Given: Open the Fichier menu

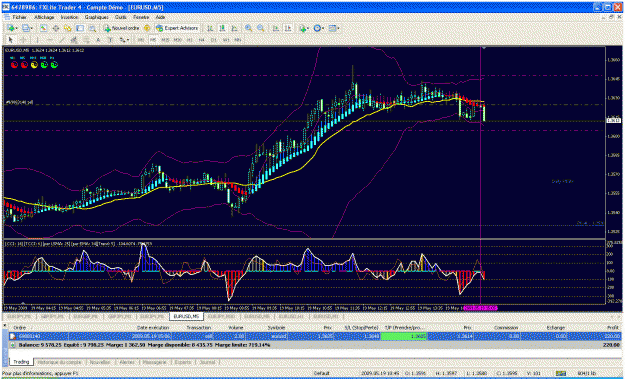Looking at the screenshot, I should coord(19,18).
